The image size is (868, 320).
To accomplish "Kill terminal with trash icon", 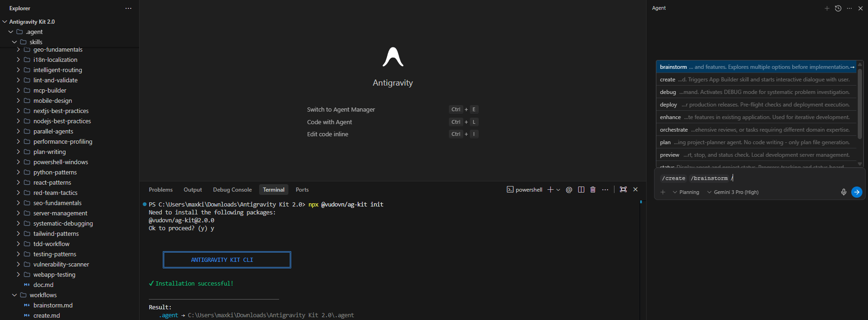I will pyautogui.click(x=593, y=190).
